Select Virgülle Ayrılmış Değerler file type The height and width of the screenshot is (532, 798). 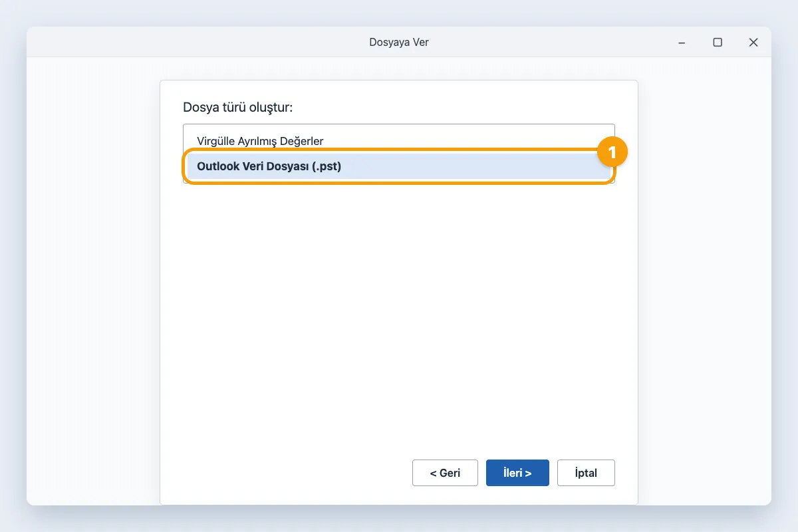pos(398,141)
